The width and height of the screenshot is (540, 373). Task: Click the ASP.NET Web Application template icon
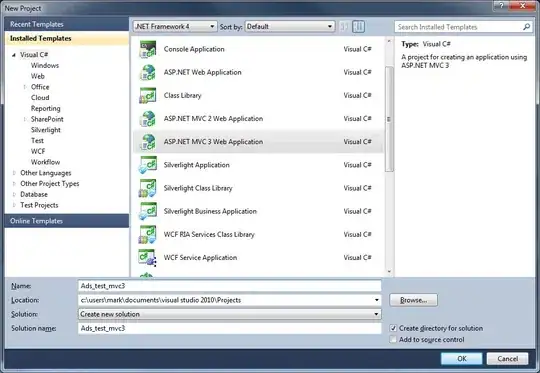tap(148, 72)
